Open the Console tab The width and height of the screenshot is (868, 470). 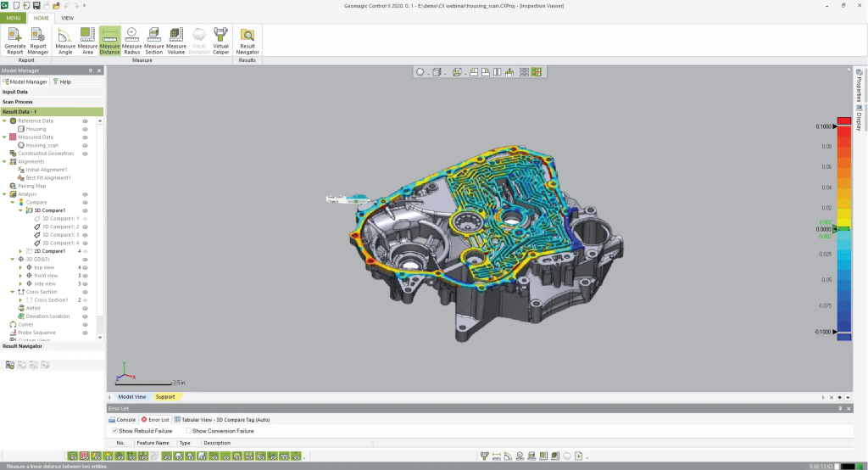coord(122,419)
